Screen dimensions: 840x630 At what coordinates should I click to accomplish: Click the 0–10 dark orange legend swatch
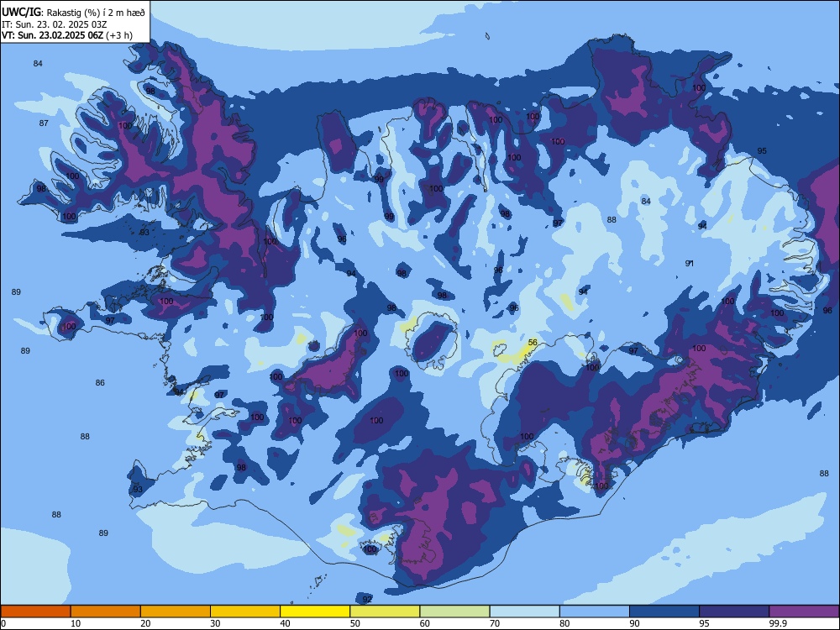click(x=36, y=612)
